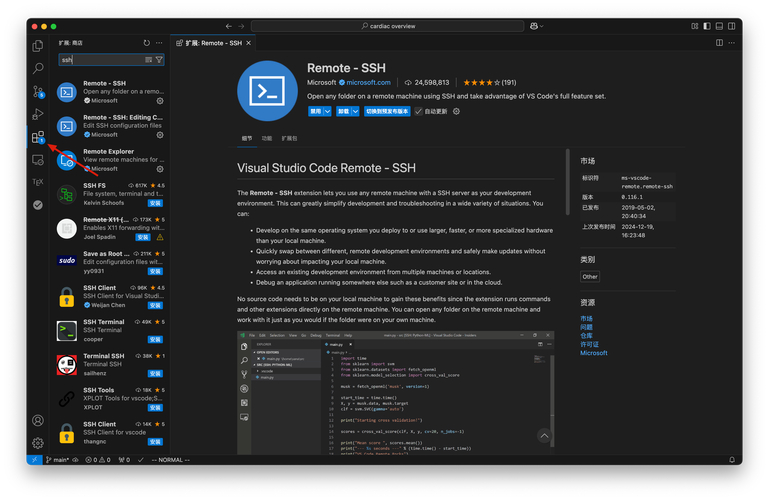Open the microsoft.com publisher link

[368, 83]
